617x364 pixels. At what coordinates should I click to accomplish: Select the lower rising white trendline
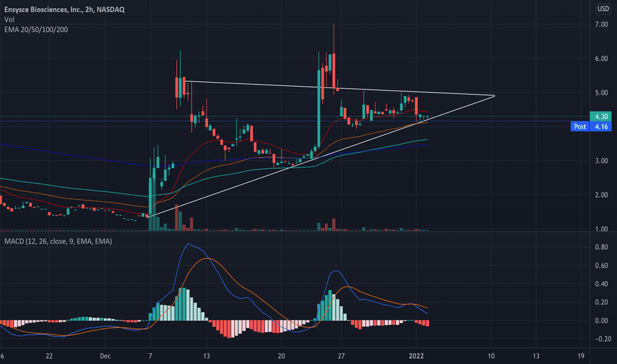click(x=320, y=156)
